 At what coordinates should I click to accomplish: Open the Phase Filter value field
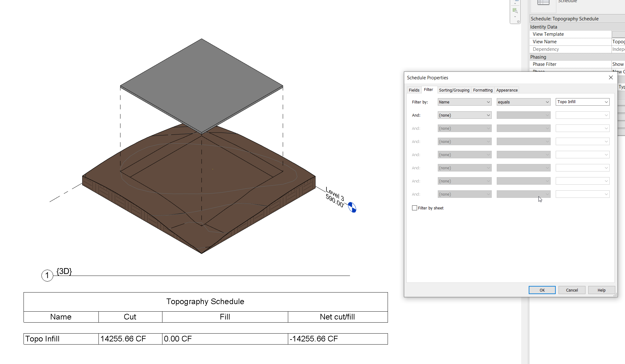[x=618, y=64]
